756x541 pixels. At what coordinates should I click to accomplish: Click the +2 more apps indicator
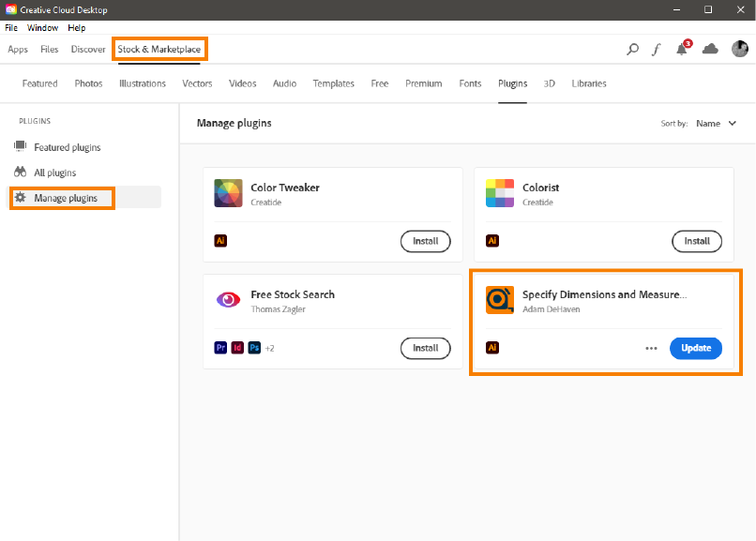coord(269,348)
